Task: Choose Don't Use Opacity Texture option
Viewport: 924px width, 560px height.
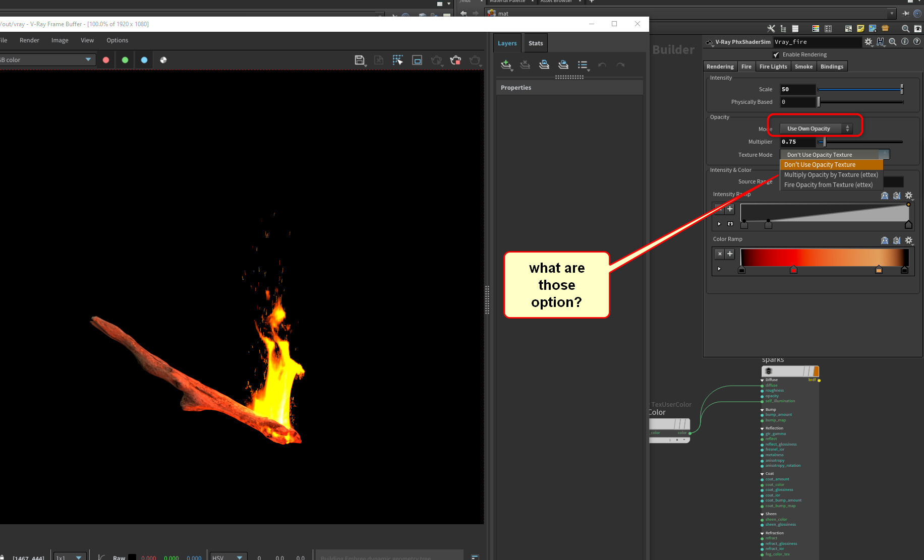Action: (831, 165)
